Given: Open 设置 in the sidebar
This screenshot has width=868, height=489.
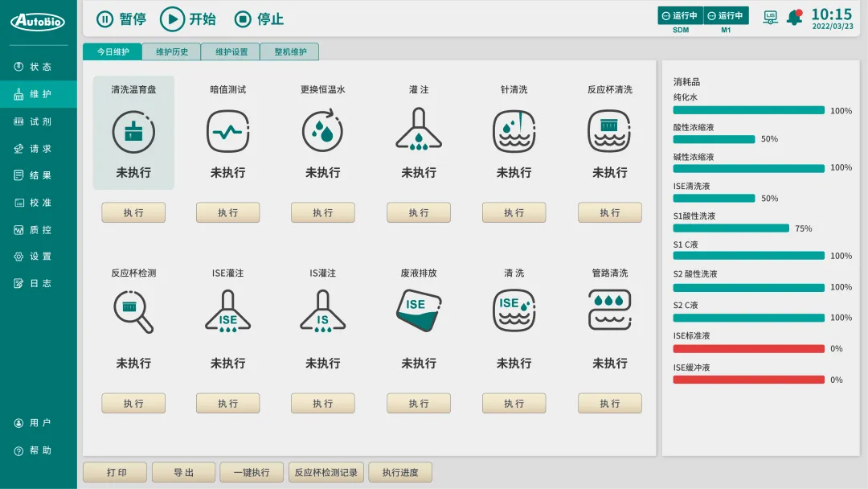Looking at the screenshot, I should [x=39, y=257].
